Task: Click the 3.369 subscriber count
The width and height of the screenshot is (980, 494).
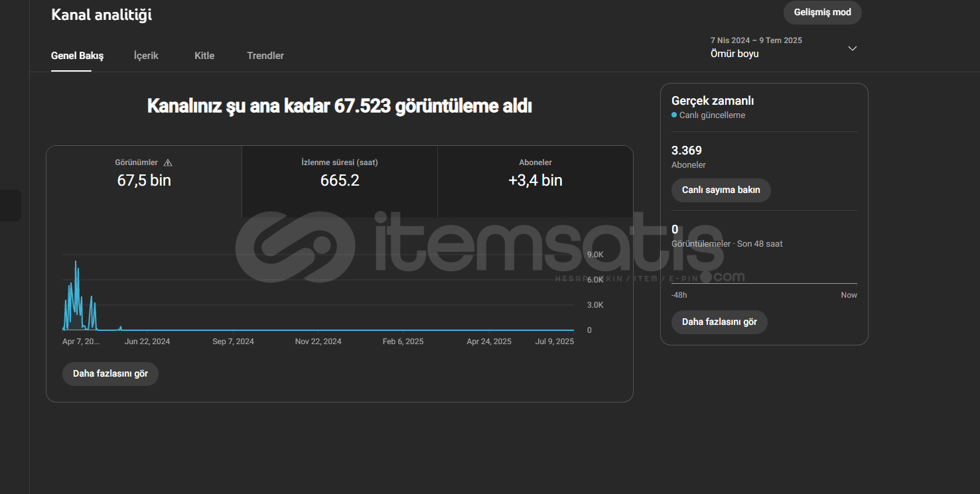Action: pyautogui.click(x=687, y=151)
